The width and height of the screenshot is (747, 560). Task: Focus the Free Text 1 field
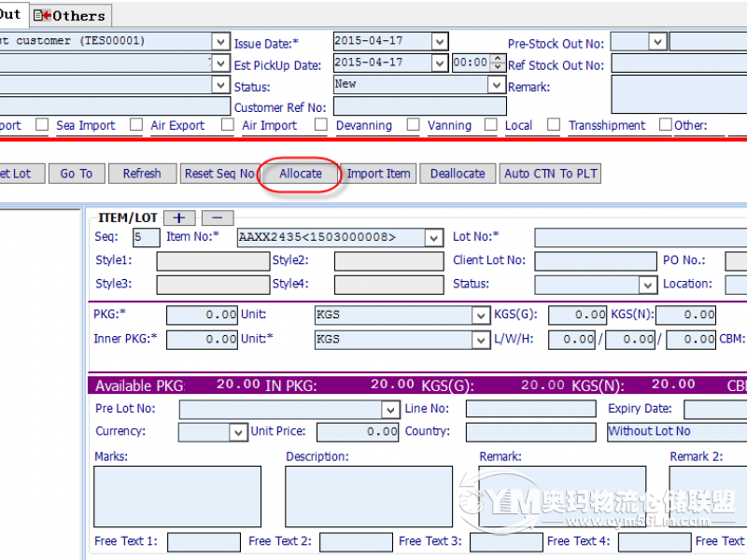click(204, 542)
